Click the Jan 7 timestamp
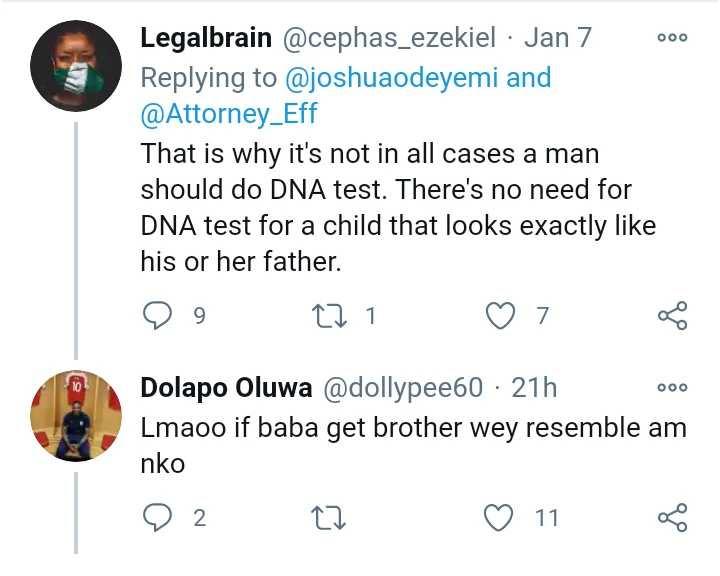720x576 pixels. 558,38
